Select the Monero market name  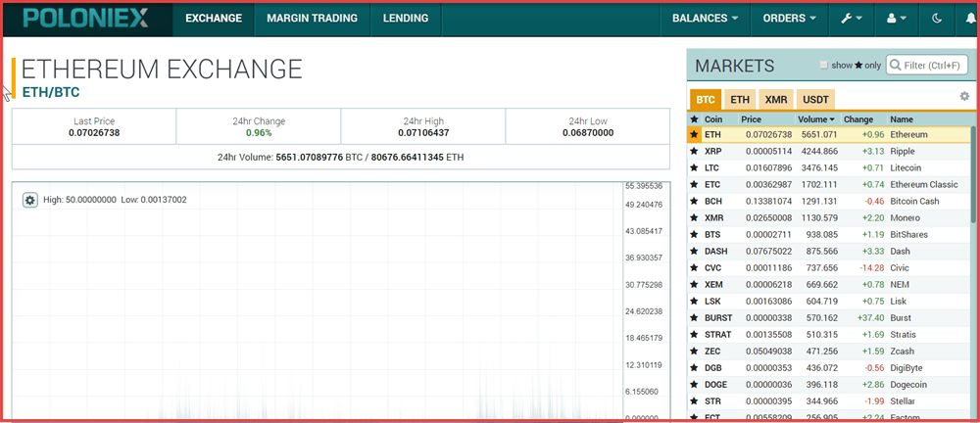pyautogui.click(x=905, y=217)
